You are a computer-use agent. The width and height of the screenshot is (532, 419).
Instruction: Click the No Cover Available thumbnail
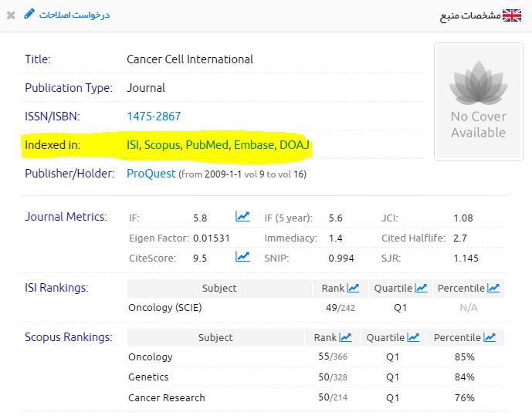coord(478,102)
